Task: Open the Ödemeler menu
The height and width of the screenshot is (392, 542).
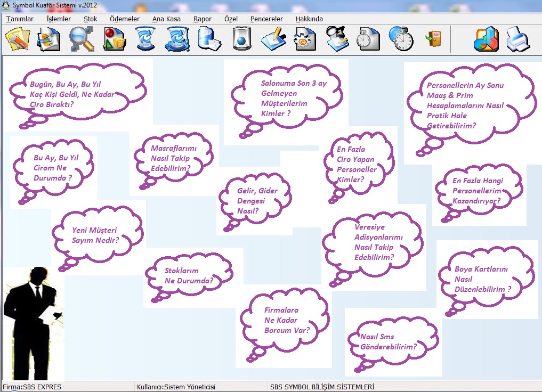Action: 124,19
